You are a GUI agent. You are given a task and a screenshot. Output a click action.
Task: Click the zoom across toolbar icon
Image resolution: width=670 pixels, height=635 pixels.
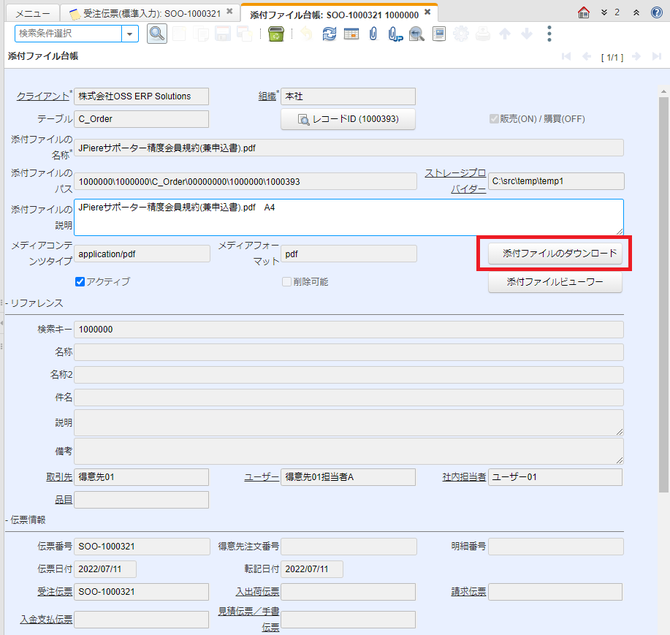tap(417, 34)
